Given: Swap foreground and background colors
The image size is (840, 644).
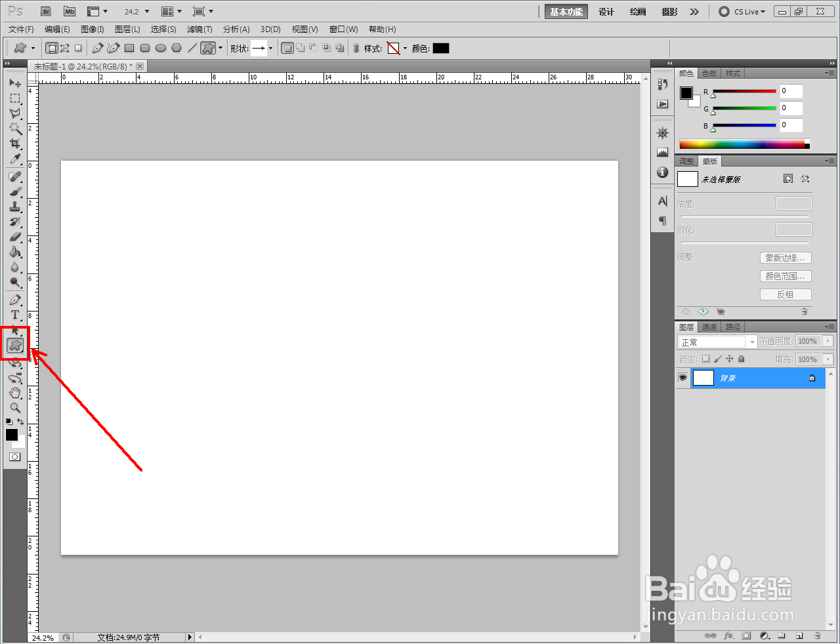Looking at the screenshot, I should pyautogui.click(x=20, y=422).
